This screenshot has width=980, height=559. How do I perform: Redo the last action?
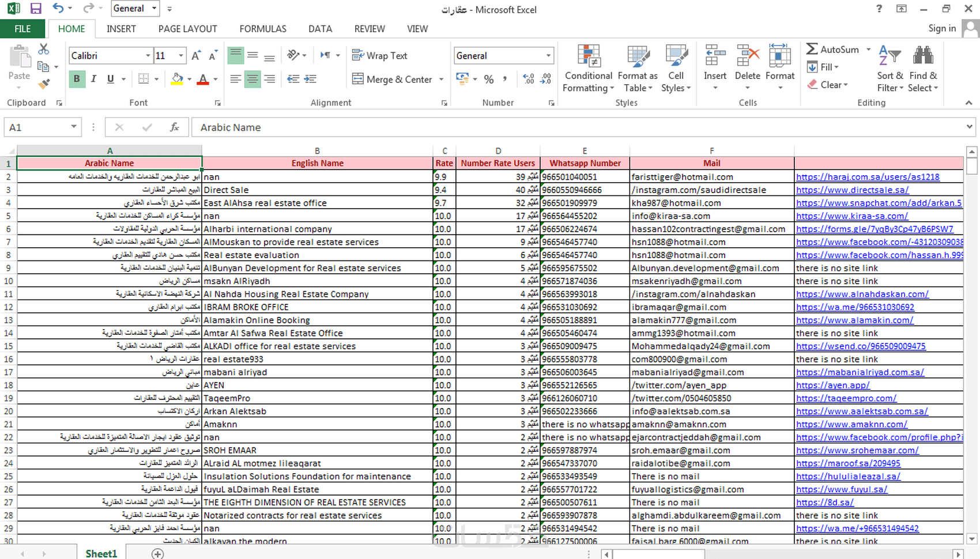[x=88, y=8]
